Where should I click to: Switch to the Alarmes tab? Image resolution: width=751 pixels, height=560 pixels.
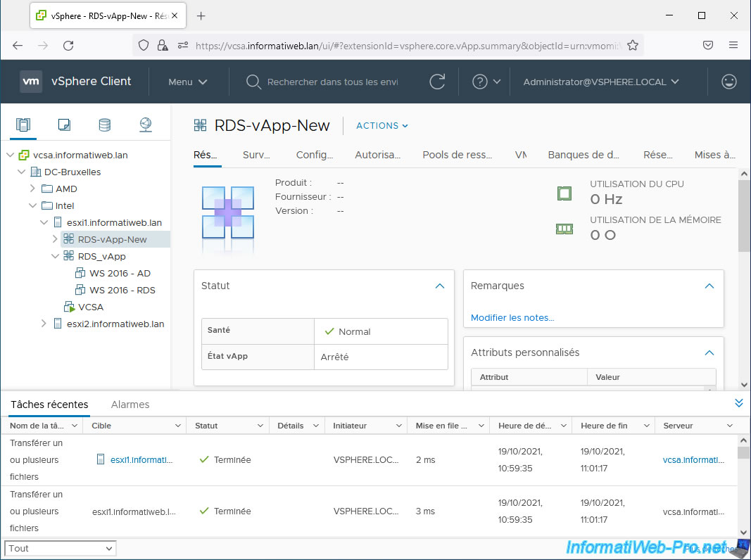[130, 405]
